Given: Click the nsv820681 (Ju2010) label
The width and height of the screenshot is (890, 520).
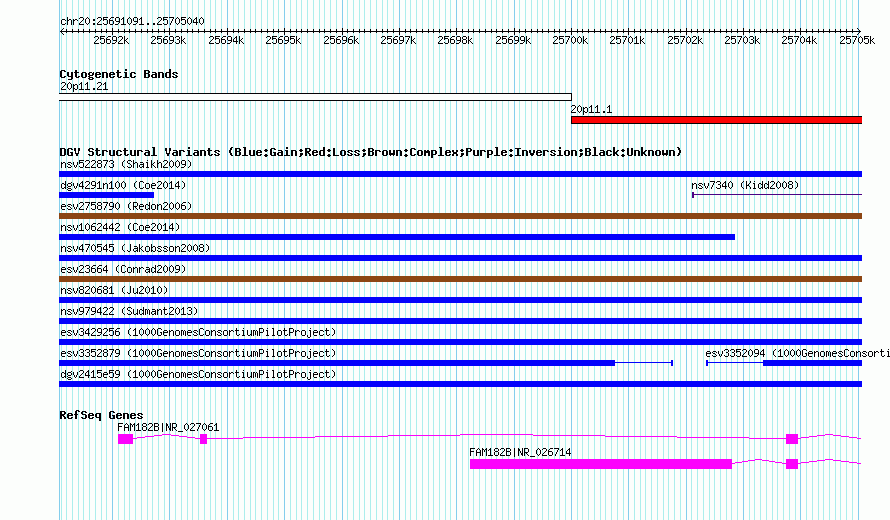Looking at the screenshot, I should [114, 291].
